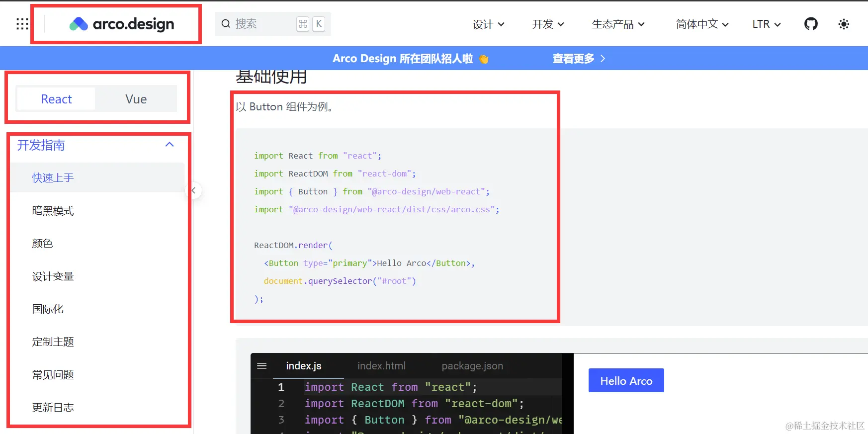Click the Arco Design 所在团队招人啦 banner text

[403, 59]
